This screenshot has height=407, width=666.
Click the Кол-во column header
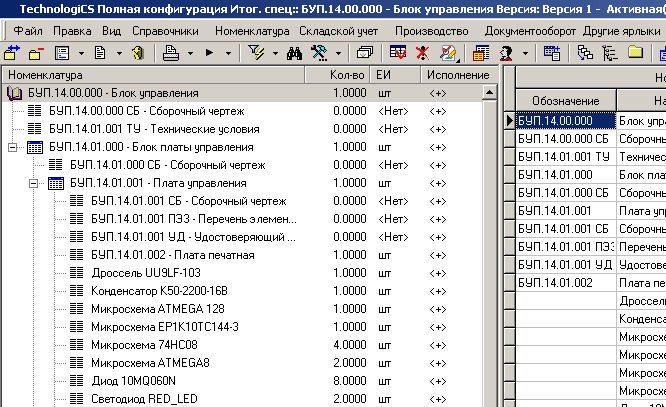(347, 75)
